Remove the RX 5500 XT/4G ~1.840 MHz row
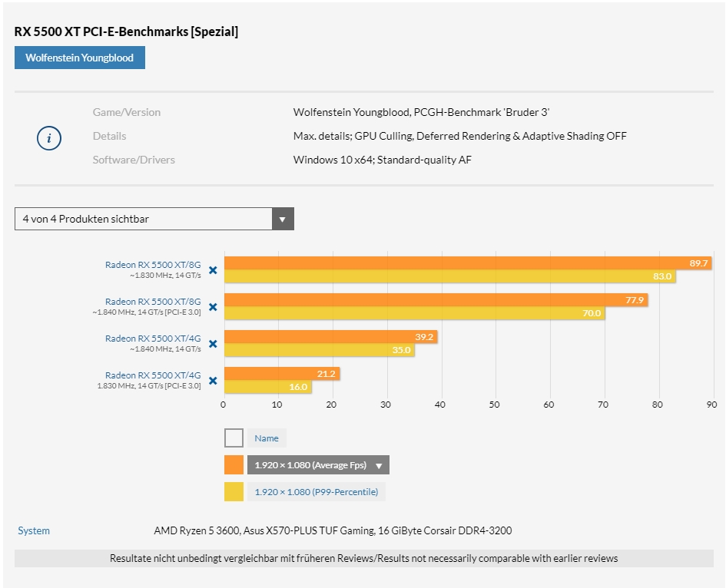The height and width of the screenshot is (588, 726). (x=213, y=344)
